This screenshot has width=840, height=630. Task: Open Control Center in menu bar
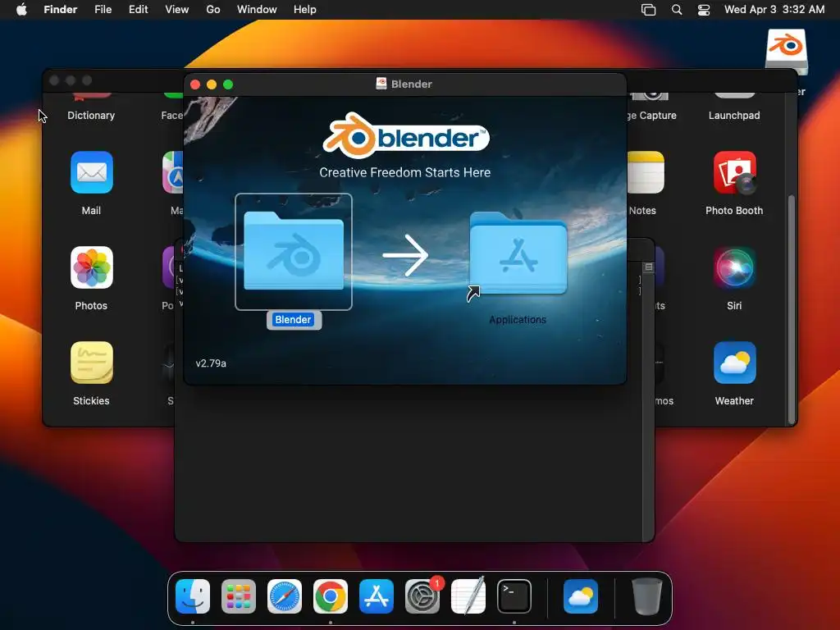tap(704, 10)
